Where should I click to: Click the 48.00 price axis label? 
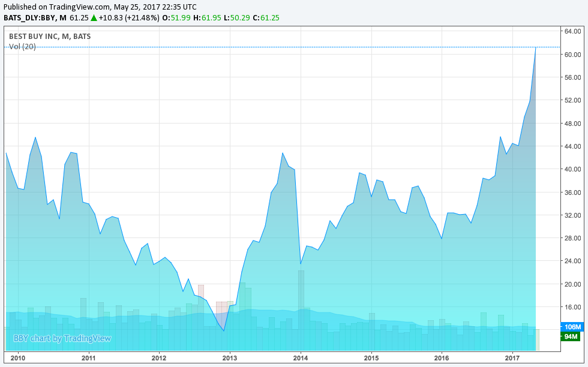tap(573, 124)
